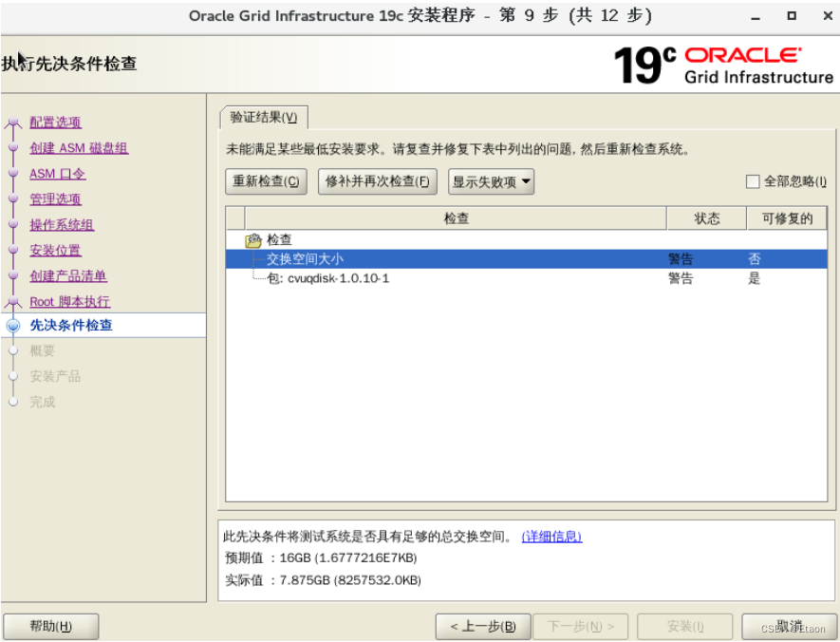Viewport: 840px width, 642px height.
Task: Close the installer window
Action: (822, 17)
